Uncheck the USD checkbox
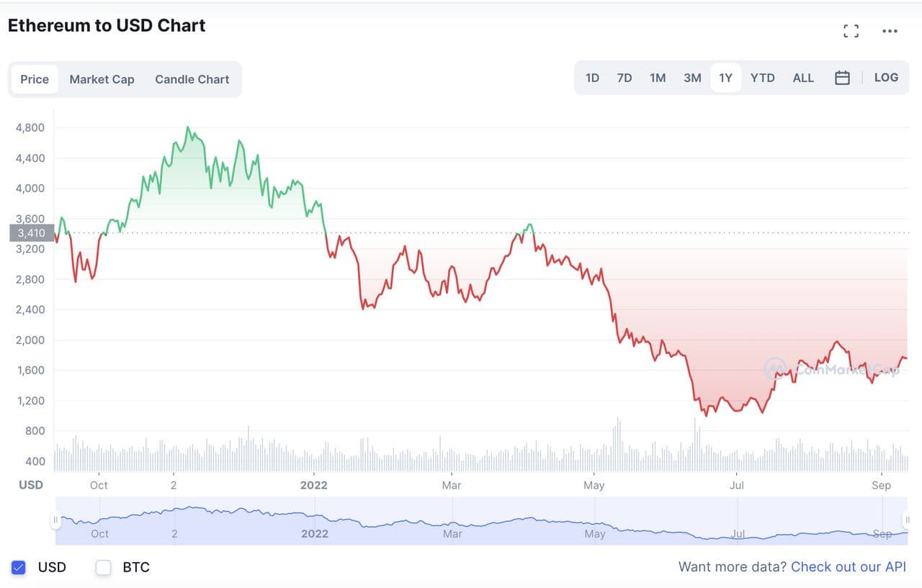This screenshot has width=922, height=588. coord(19,567)
